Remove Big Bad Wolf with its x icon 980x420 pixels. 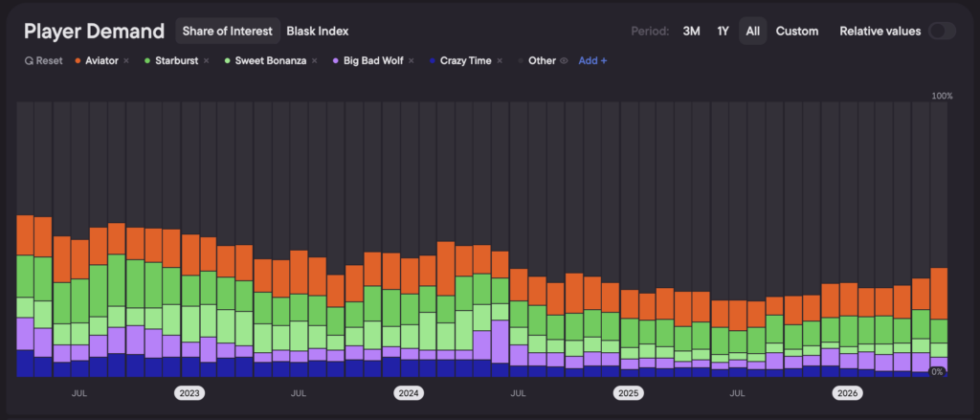click(x=412, y=60)
